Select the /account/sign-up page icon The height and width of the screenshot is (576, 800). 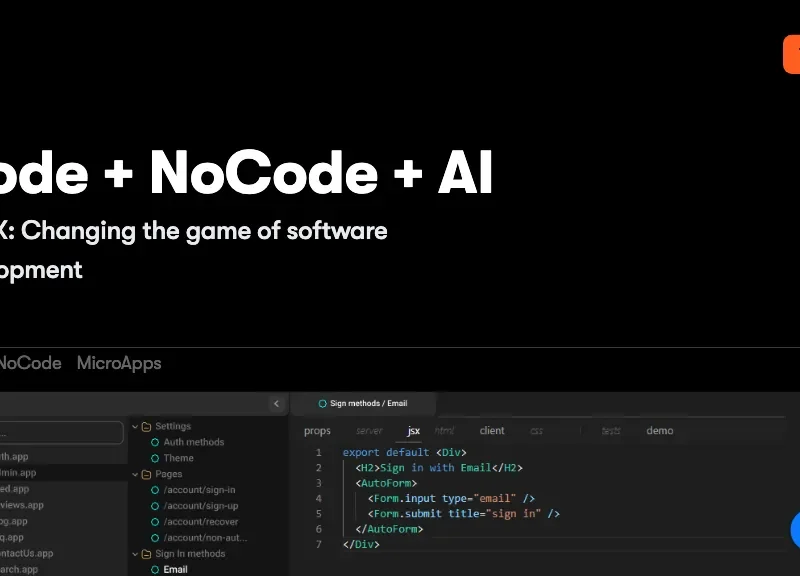pyautogui.click(x=155, y=506)
